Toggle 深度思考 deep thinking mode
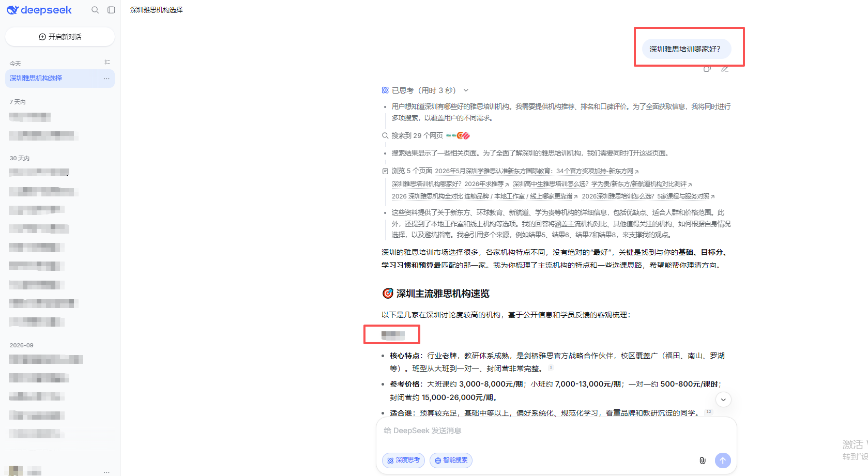Viewport: 868px width, 476px height. click(403, 460)
